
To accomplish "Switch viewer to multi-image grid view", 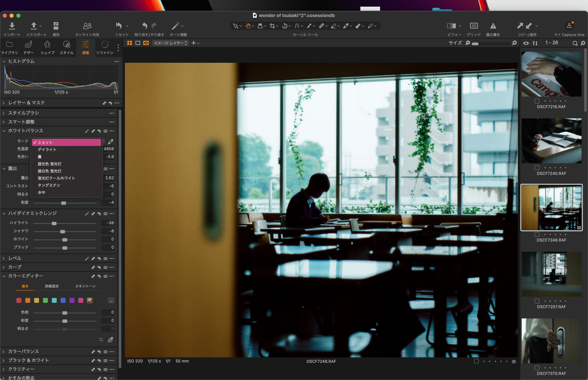I will tap(129, 43).
